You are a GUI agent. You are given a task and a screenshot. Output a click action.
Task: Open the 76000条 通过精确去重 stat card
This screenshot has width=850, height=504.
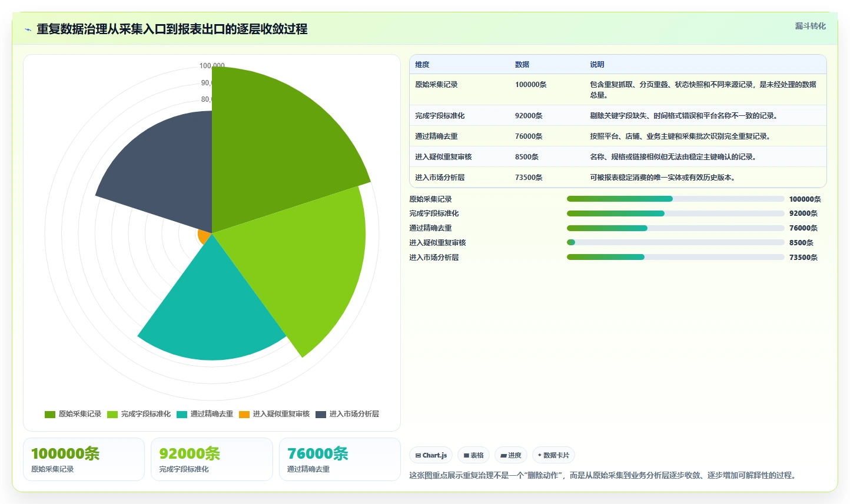(340, 459)
